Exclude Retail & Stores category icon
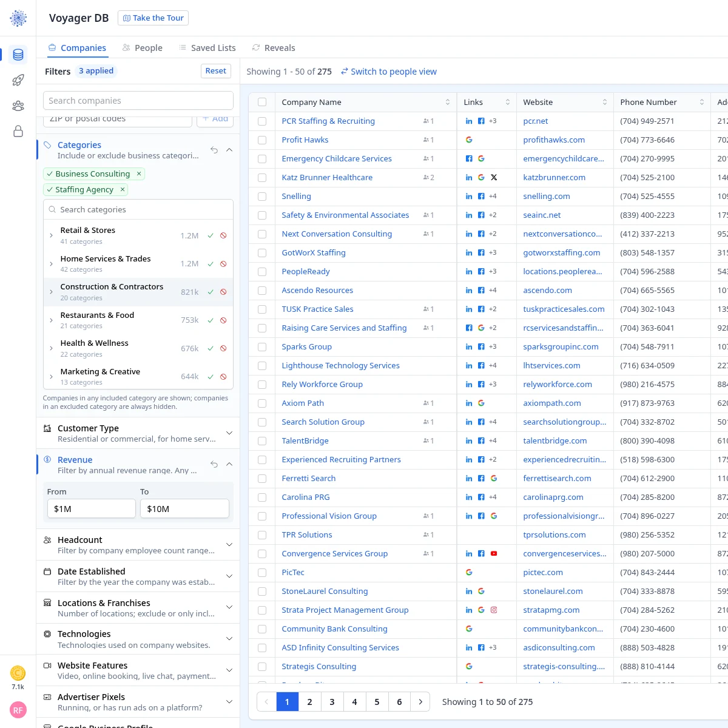 pyautogui.click(x=223, y=235)
